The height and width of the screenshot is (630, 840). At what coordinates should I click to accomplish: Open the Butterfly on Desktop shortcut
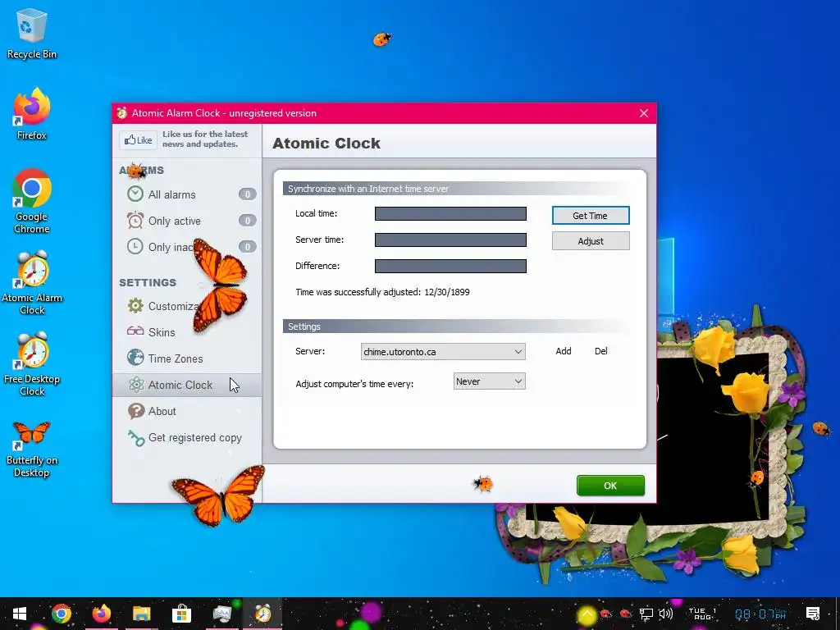pos(32,449)
